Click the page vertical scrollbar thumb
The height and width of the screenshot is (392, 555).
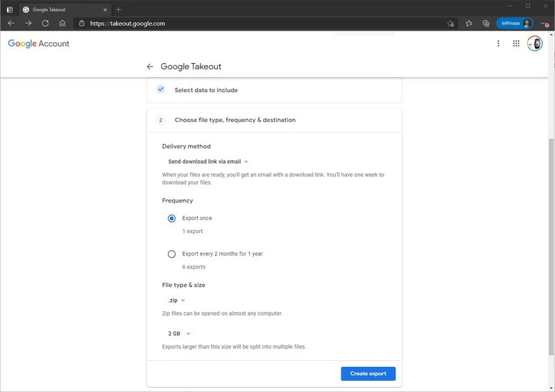[x=551, y=247]
